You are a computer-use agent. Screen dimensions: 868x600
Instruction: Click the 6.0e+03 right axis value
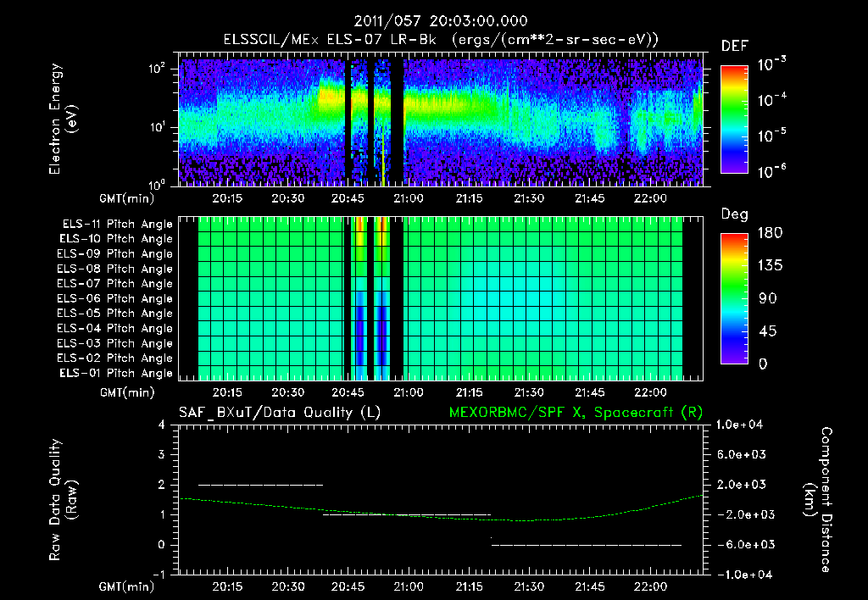[x=742, y=454]
